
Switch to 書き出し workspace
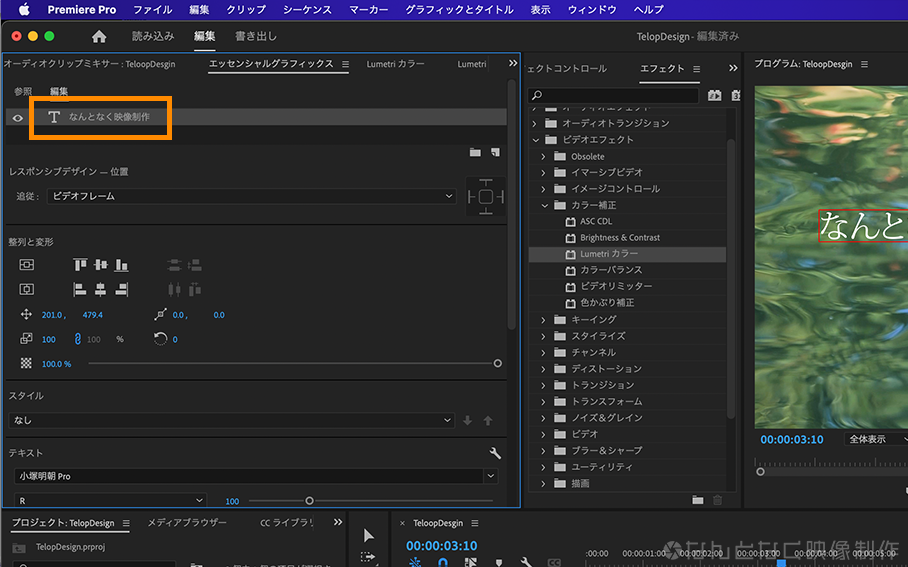coord(255,36)
